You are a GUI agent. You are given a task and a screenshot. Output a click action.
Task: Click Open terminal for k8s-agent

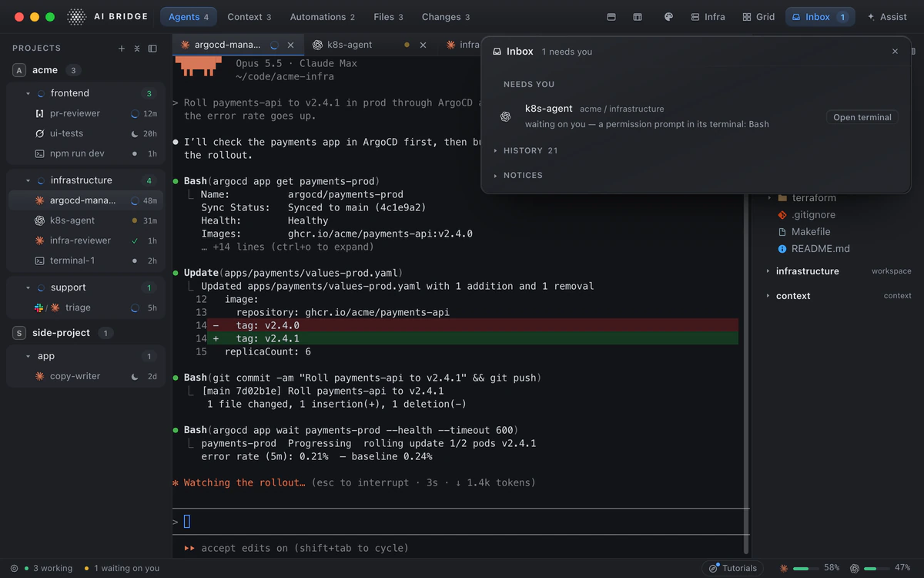point(862,117)
